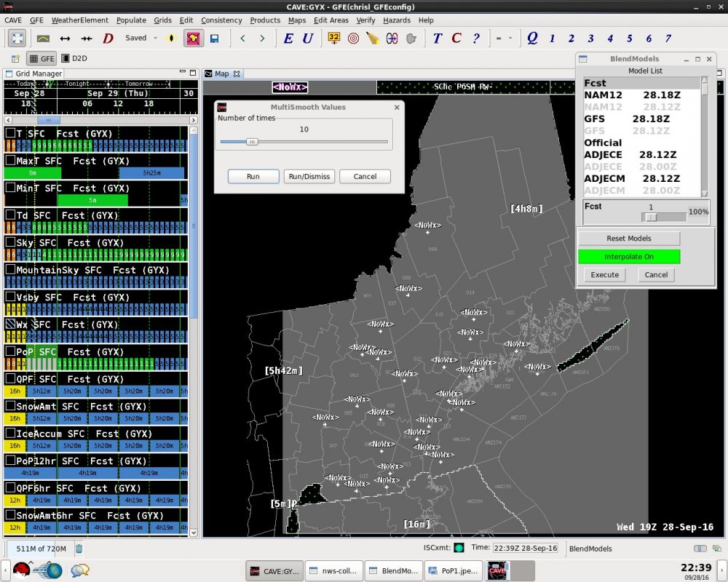Click Grid Manager timeline right scroll arrow

point(194,120)
